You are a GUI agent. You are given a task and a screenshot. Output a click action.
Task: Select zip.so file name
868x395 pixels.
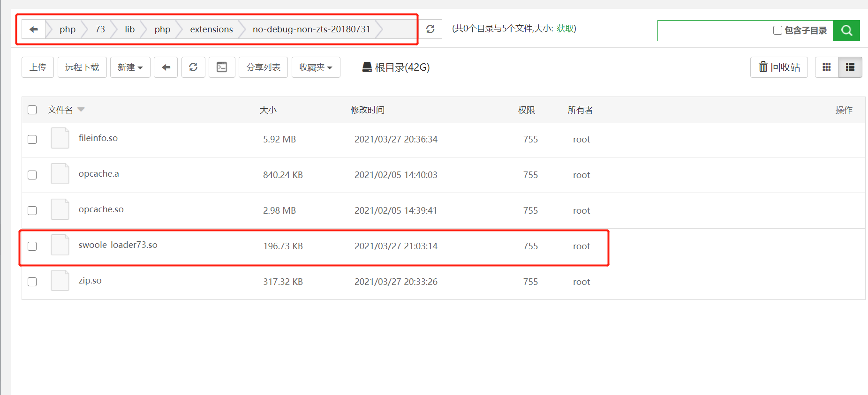90,281
